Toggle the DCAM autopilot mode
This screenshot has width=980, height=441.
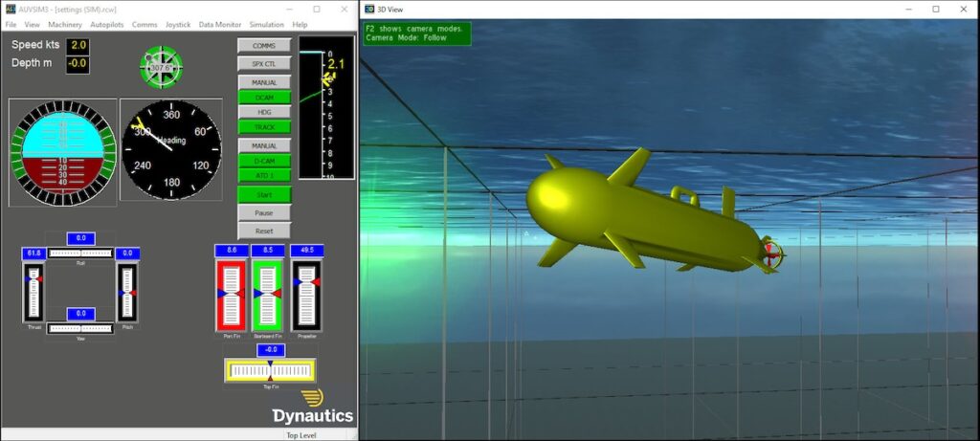(264, 98)
